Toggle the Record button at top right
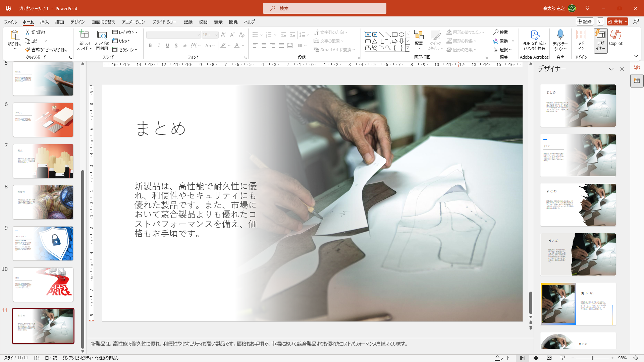Image resolution: width=644 pixels, height=362 pixels. pyautogui.click(x=585, y=21)
